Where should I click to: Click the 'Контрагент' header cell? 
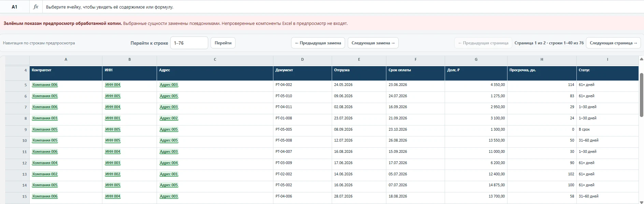[x=66, y=73]
